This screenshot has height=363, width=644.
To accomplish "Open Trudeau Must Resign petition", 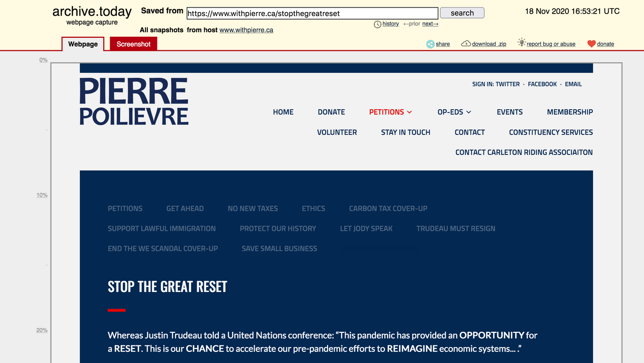I will tap(456, 228).
